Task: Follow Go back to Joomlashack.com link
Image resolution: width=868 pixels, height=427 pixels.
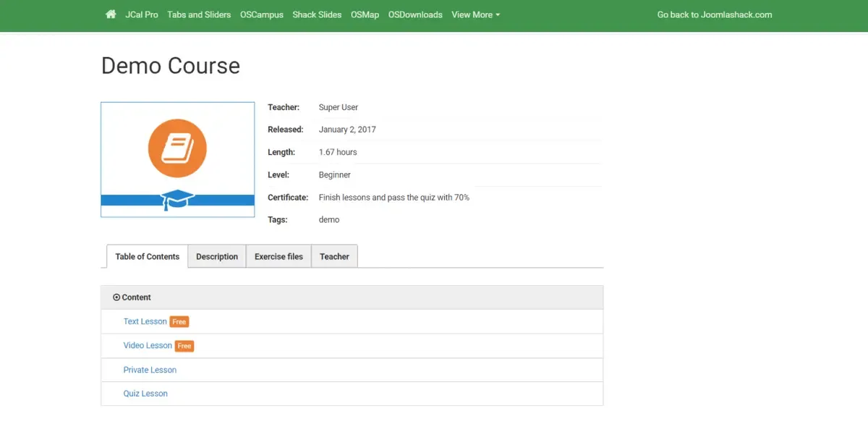Action: [715, 14]
